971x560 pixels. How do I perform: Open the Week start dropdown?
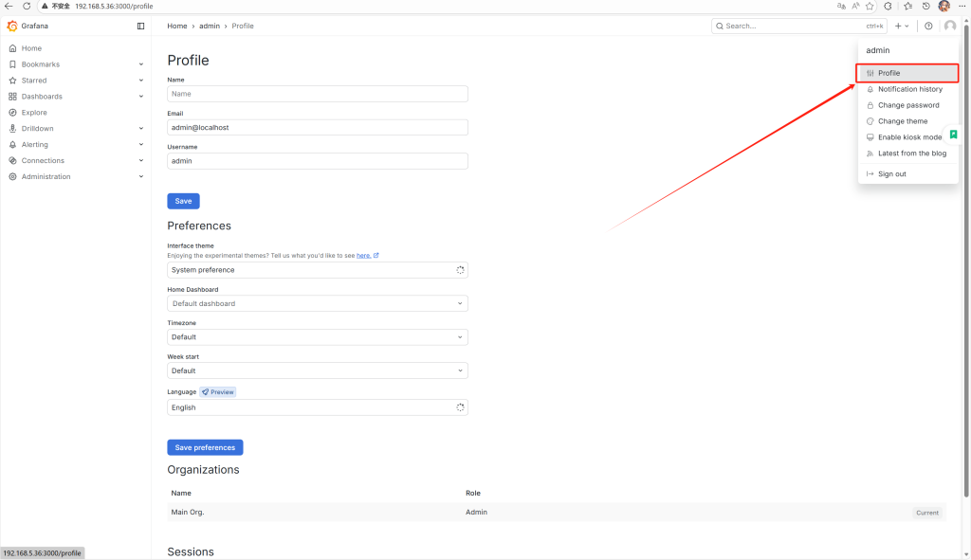click(318, 370)
